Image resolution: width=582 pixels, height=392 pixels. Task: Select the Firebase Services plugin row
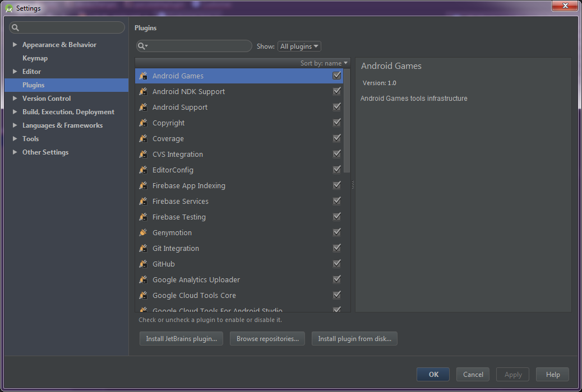tap(239, 201)
